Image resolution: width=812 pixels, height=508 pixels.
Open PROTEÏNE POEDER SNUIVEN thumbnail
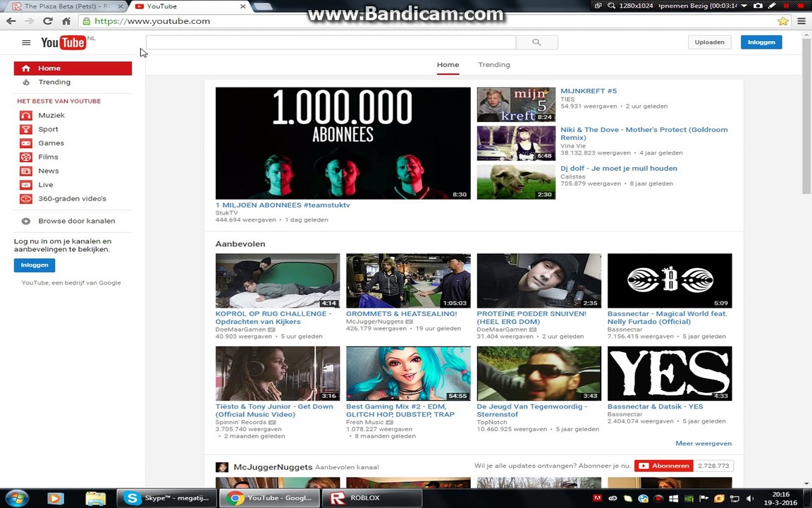[539, 281]
